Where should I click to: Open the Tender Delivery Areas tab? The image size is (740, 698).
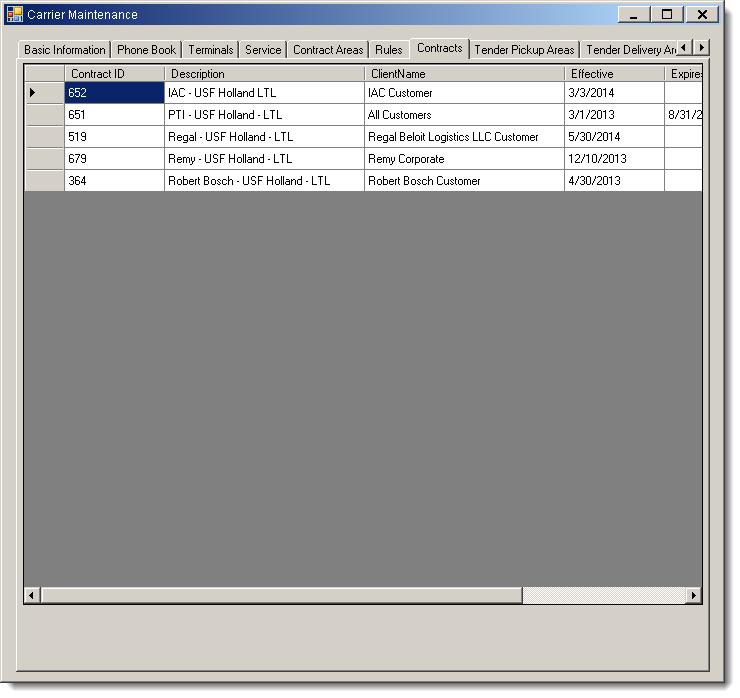[x=631, y=50]
